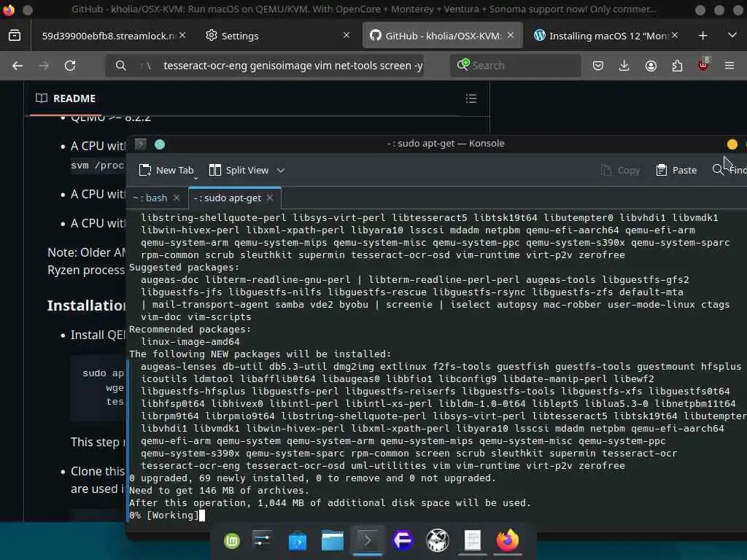The height and width of the screenshot is (560, 747).
Task: Click 'The following NEW packages' line
Action: click(260, 354)
